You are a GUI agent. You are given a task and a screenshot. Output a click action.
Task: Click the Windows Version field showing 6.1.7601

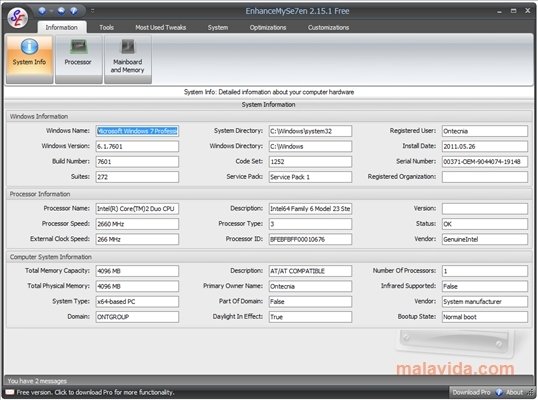[x=137, y=146]
